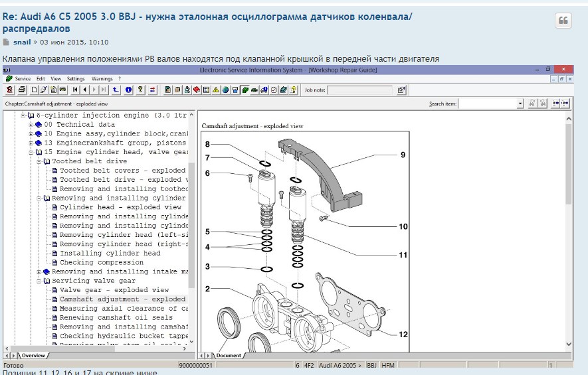Click the green book Workshop Repair Guide icon
This screenshot has height=375, width=588.
tap(245, 90)
